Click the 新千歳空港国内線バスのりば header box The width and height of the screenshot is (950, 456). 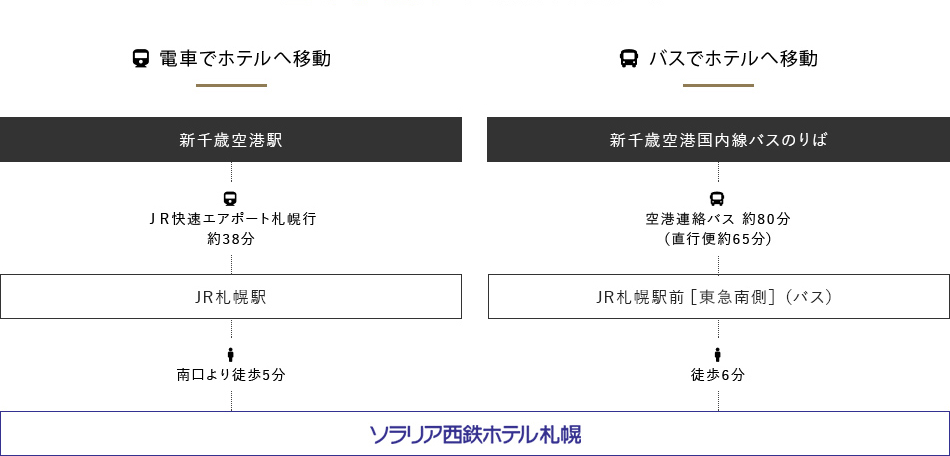point(719,140)
